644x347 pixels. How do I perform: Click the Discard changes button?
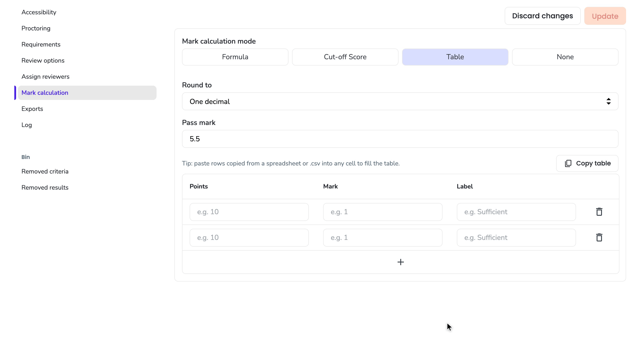[x=542, y=16]
